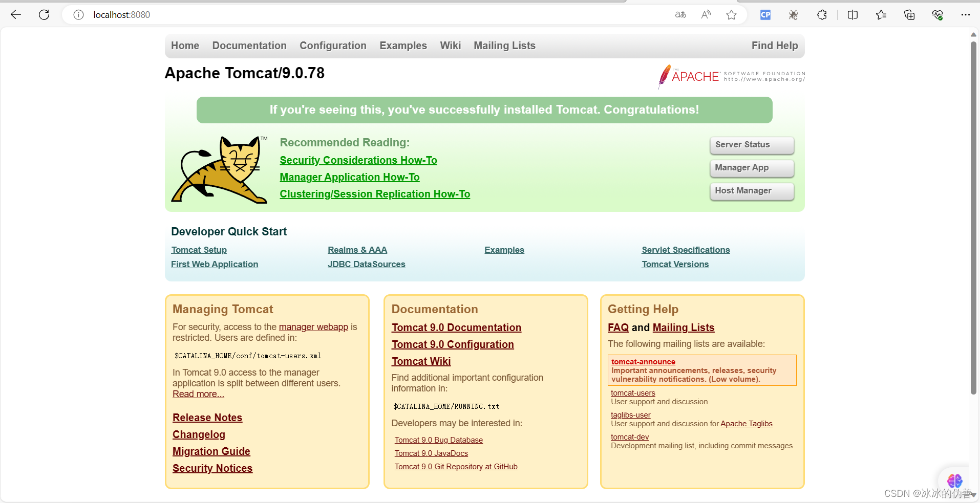The width and height of the screenshot is (980, 503).
Task: Open Tomcat 9.0 JavaDocs link
Action: point(431,453)
